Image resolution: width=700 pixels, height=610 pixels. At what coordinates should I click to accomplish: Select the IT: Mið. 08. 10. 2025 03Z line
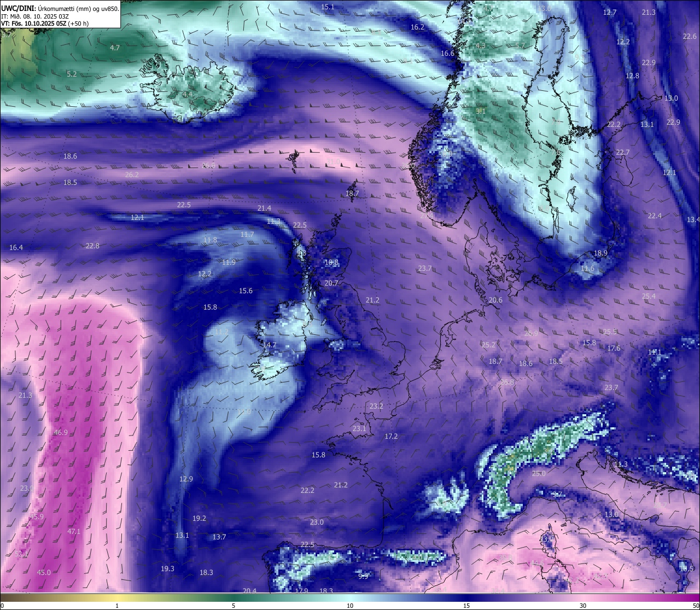point(35,16)
